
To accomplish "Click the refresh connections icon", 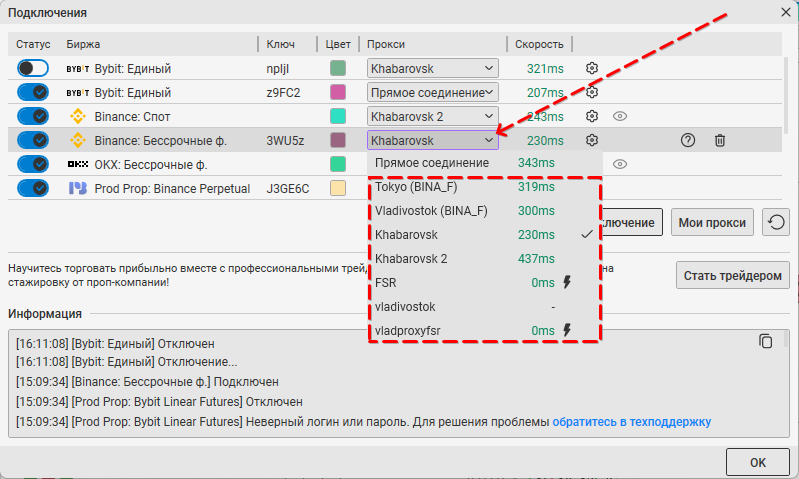I will click(x=773, y=222).
